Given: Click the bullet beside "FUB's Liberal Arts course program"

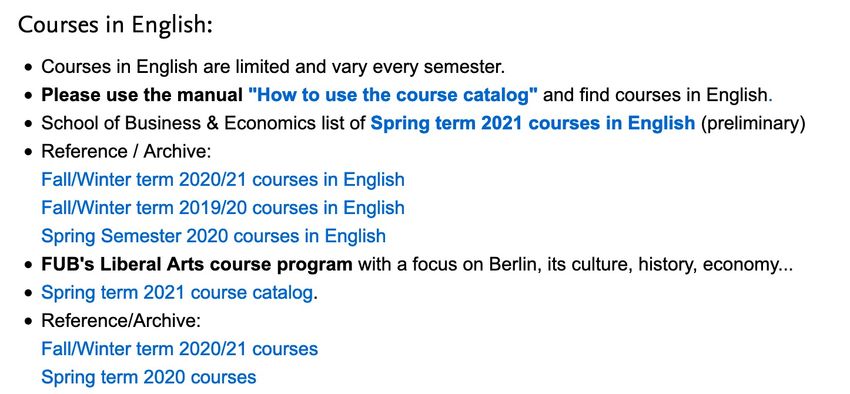Looking at the screenshot, I should point(29,266).
